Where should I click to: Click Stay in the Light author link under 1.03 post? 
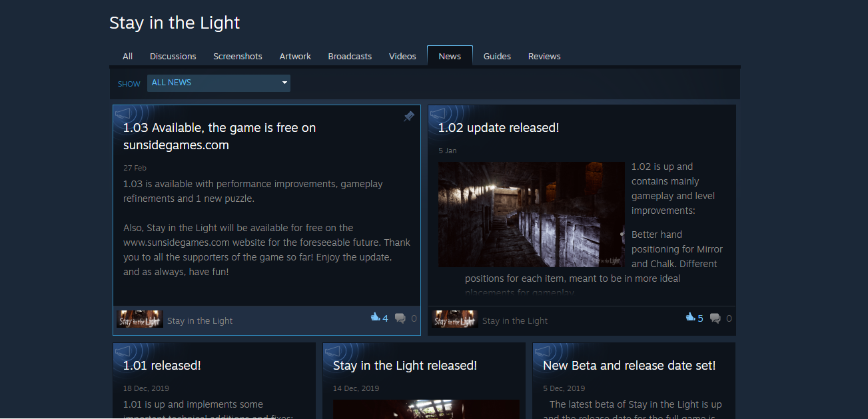(x=200, y=320)
